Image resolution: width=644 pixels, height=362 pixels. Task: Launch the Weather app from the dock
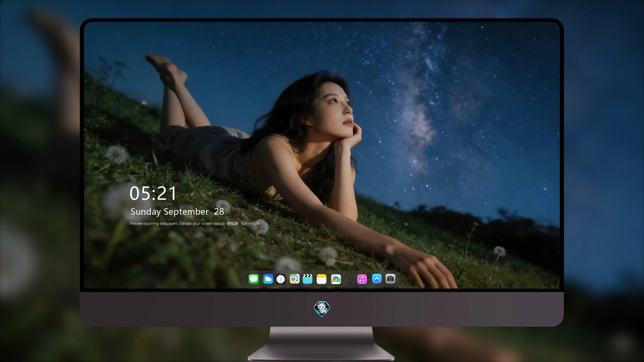coord(268,279)
